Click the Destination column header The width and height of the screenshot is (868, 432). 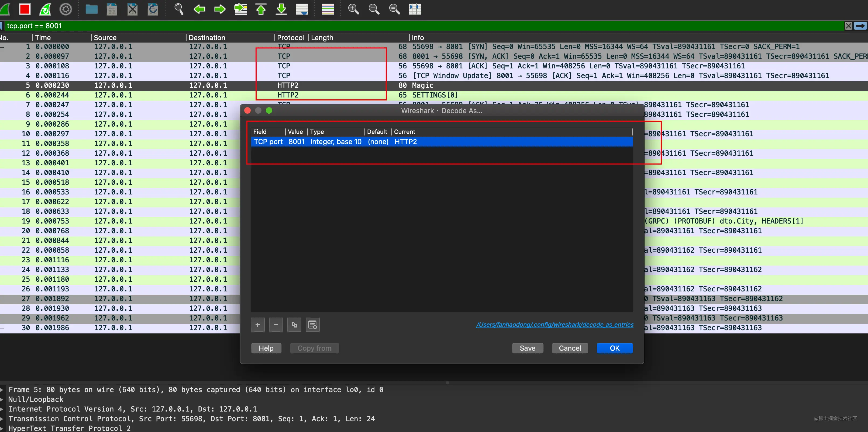coord(230,38)
